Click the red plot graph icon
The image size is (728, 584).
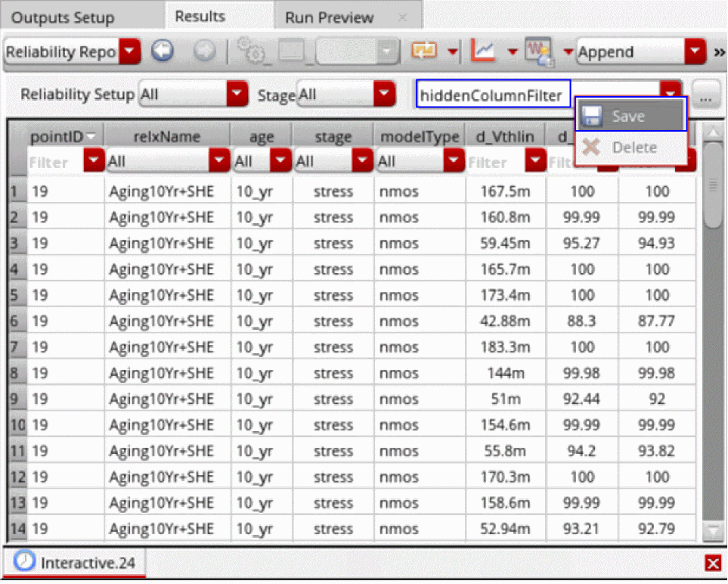pos(483,51)
